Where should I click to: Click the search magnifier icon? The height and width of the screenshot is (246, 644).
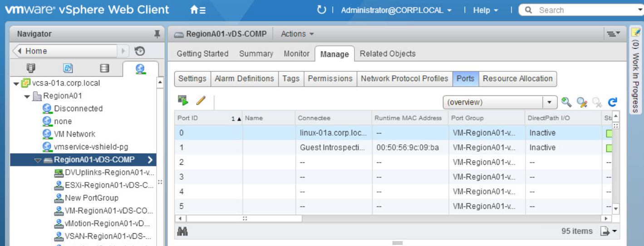(x=528, y=10)
